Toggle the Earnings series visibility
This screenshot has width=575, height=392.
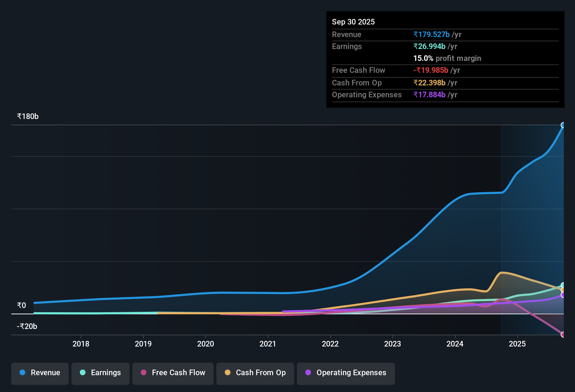click(100, 373)
